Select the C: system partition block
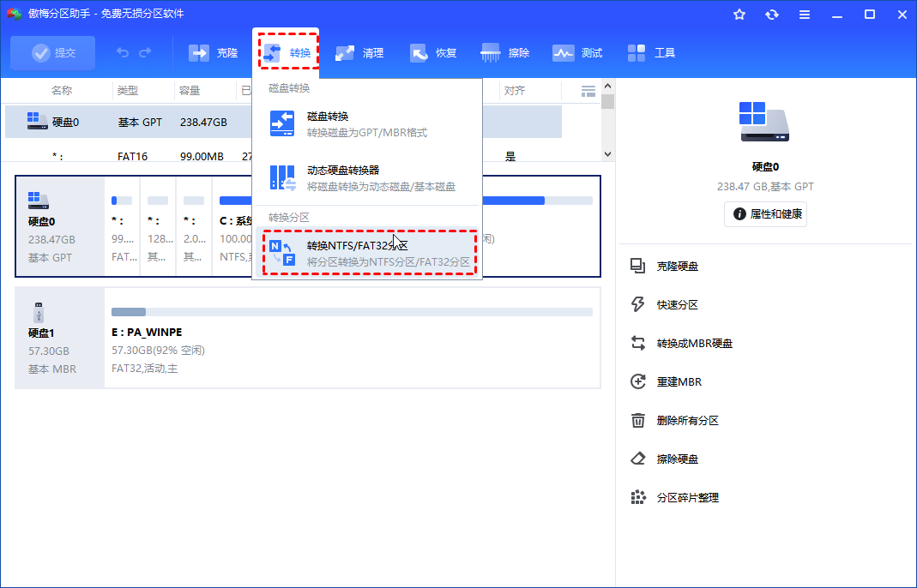The width and height of the screenshot is (917, 588). click(233, 227)
